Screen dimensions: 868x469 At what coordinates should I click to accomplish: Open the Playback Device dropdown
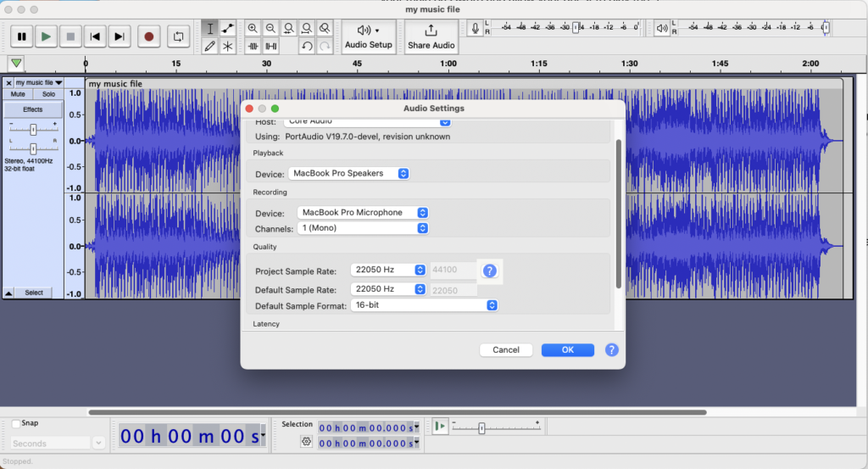(349, 173)
